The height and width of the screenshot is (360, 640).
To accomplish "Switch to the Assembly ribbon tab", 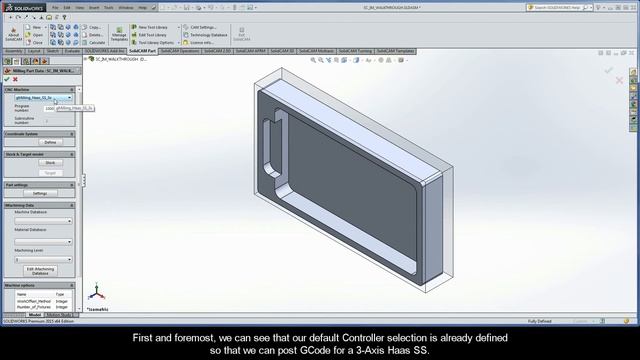I will click(13, 51).
